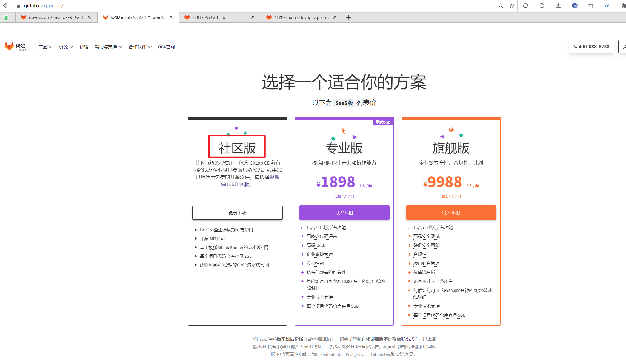
Task: Switch to 注册 · 极狐GitLab tab
Action: click(220, 17)
